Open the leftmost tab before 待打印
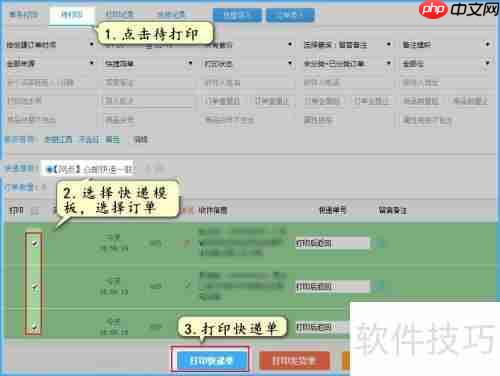This screenshot has height=376, width=500. click(24, 15)
